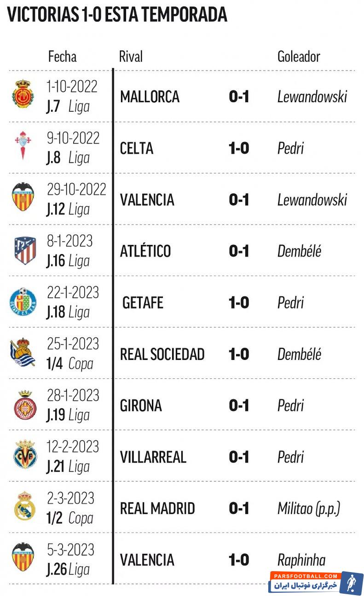Screen dimensions: 364x596
Task: Click the Girona club crest icon
Action: tap(23, 405)
